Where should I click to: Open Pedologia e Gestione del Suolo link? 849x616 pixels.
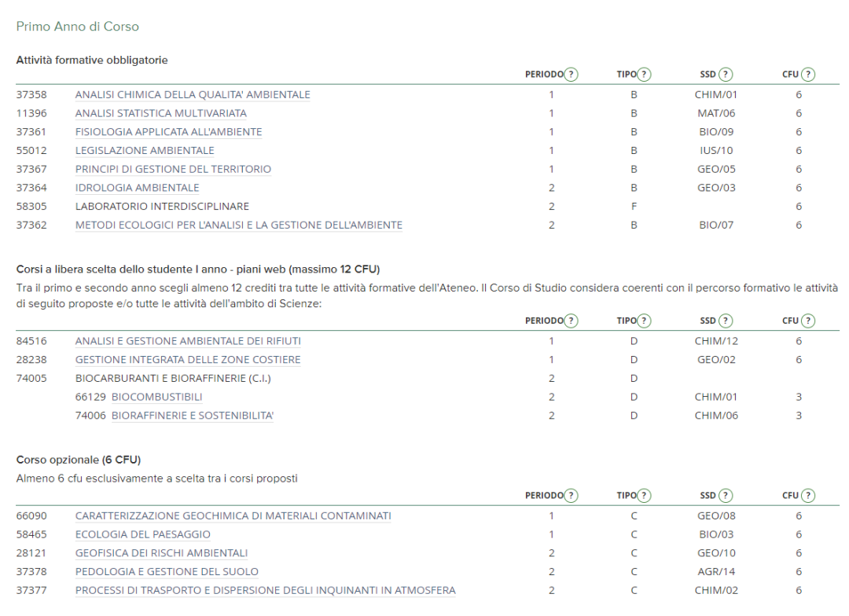click(x=167, y=572)
